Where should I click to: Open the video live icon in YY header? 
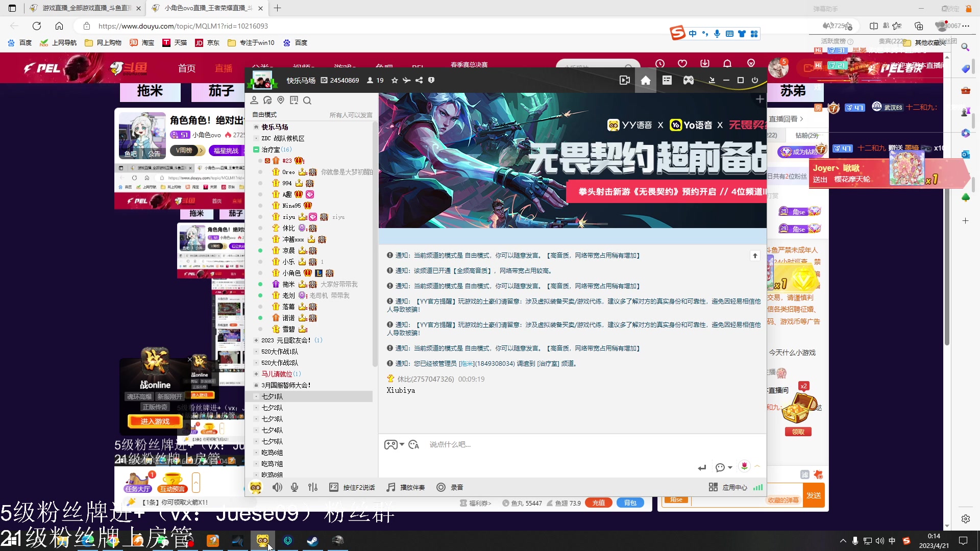click(x=624, y=81)
